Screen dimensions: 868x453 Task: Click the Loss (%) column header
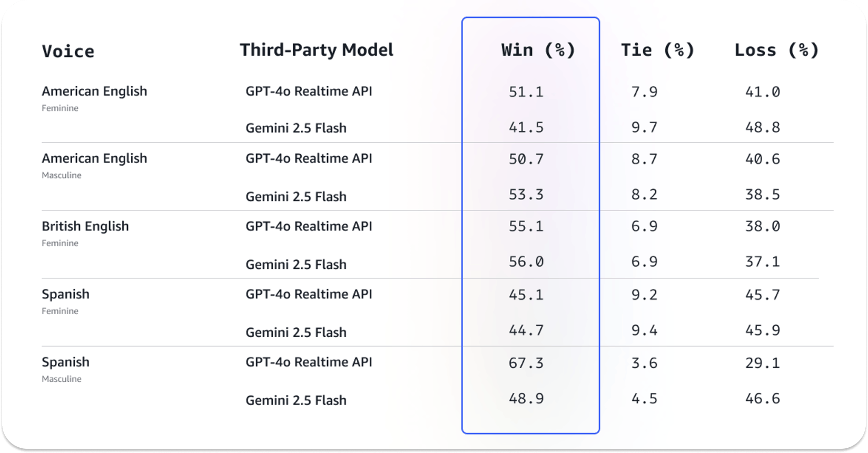click(776, 50)
